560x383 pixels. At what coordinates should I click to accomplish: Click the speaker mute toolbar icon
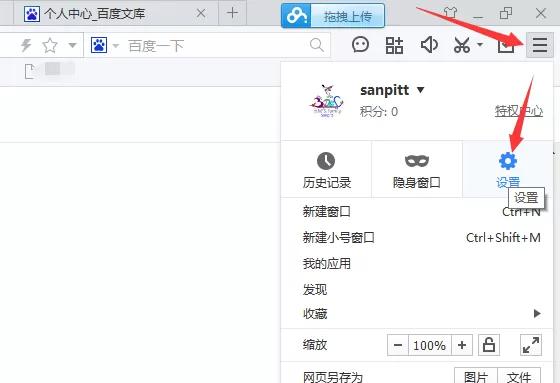coord(429,45)
